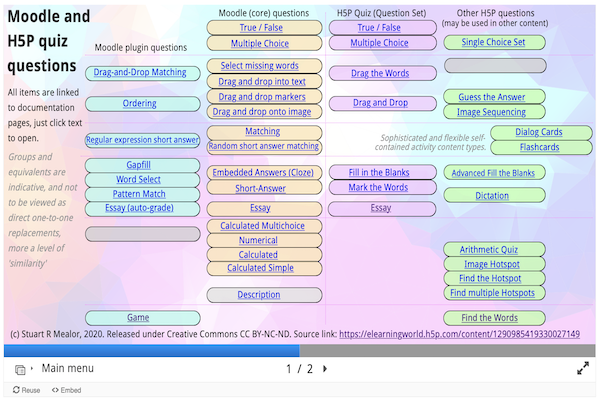The width and height of the screenshot is (600, 400).
Task: Open Drag the Words link
Action: pyautogui.click(x=380, y=73)
